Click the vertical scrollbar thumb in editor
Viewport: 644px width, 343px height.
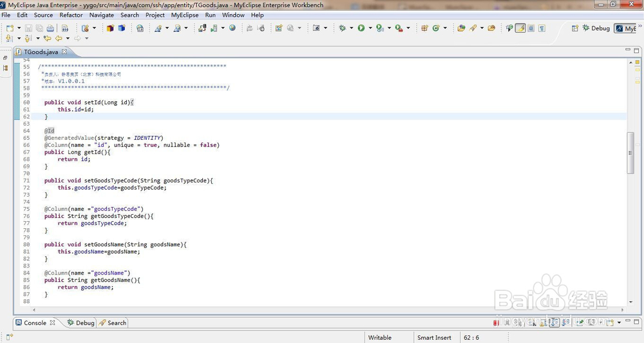(x=630, y=153)
